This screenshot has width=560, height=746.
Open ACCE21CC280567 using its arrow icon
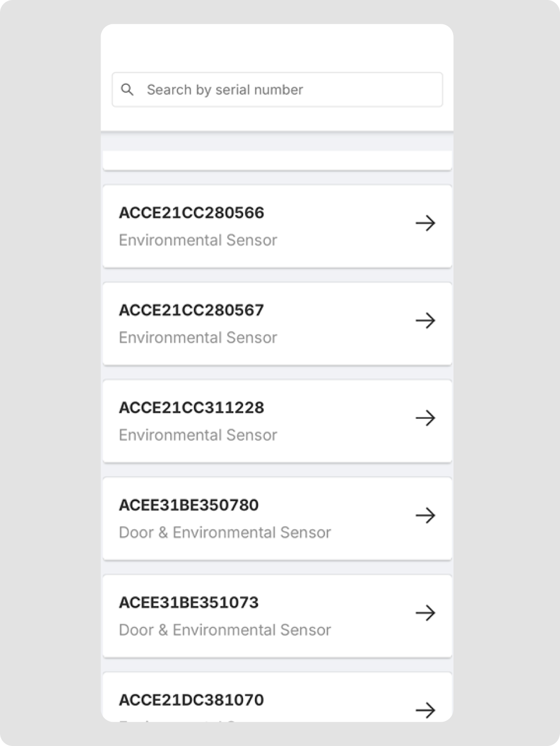tap(425, 321)
